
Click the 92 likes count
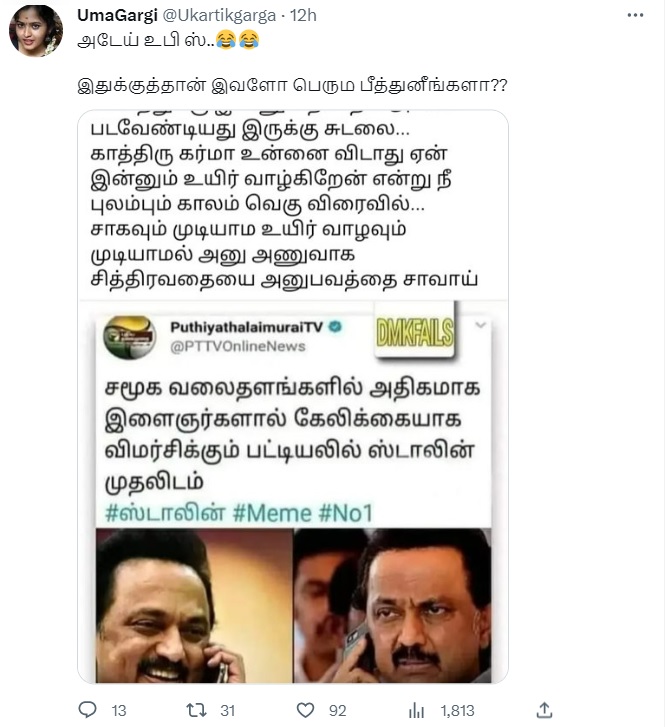tap(338, 710)
